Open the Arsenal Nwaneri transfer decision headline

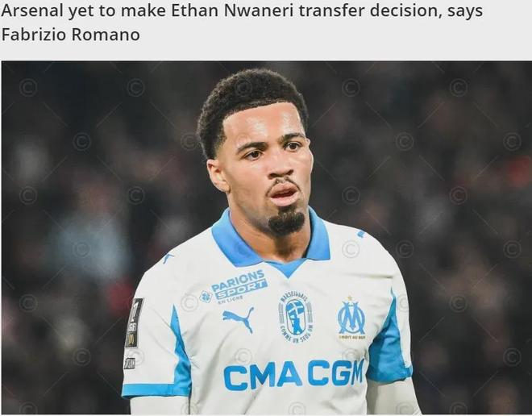[242, 23]
